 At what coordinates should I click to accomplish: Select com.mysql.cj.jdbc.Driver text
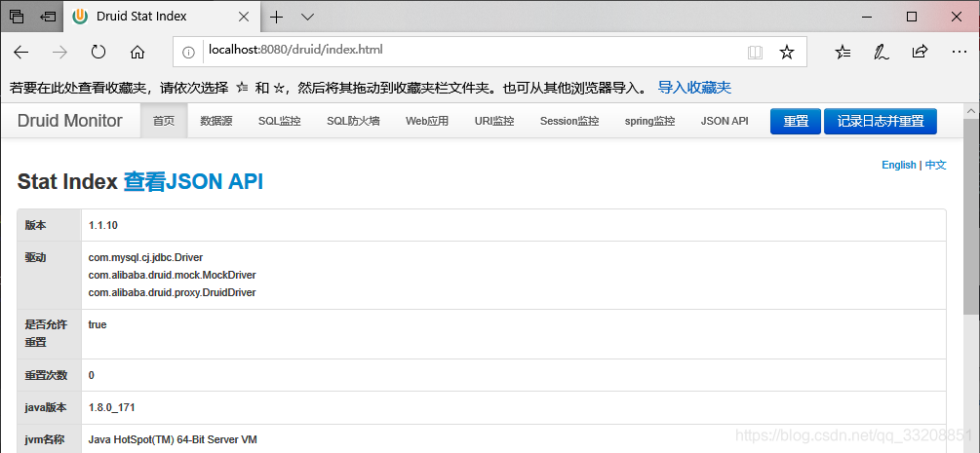pyautogui.click(x=145, y=257)
